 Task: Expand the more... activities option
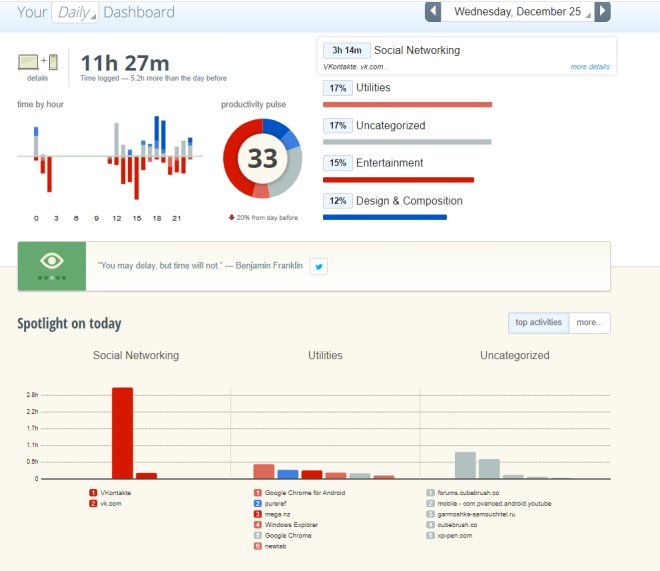pos(589,323)
